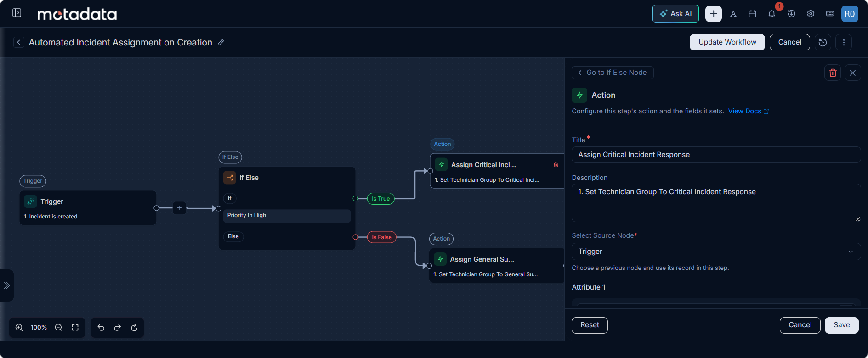This screenshot has height=358, width=868.
Task: Open keyboard shortcuts icon
Action: pos(830,14)
